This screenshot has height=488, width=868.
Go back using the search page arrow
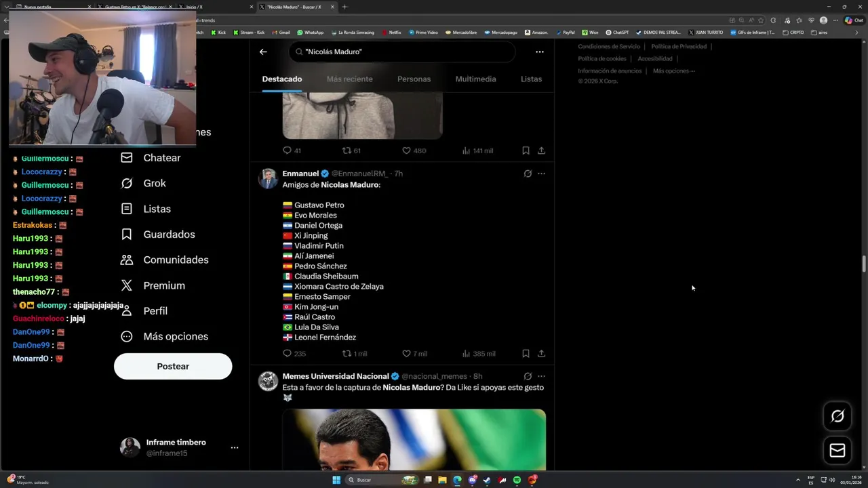[263, 52]
